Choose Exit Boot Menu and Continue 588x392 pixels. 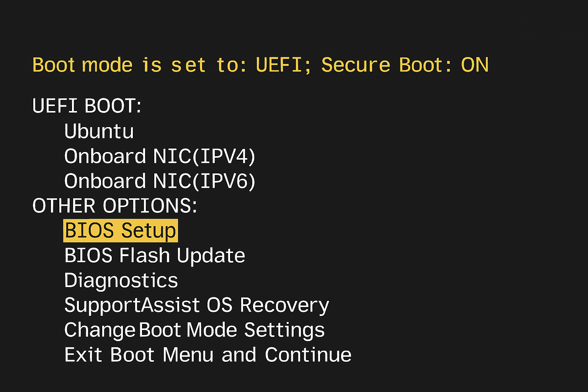tap(208, 355)
